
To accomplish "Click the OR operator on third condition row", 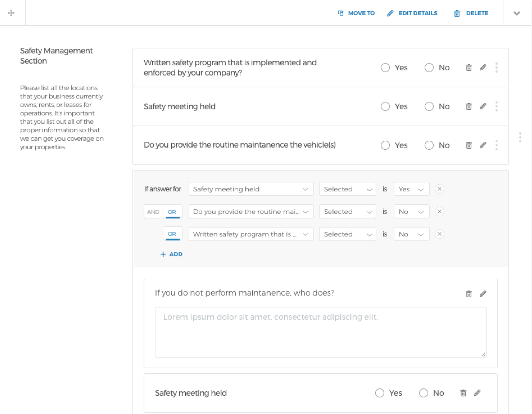I will [x=172, y=234].
